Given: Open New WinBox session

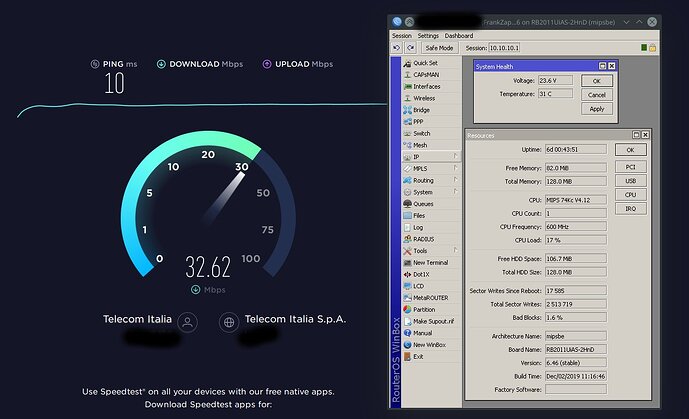Looking at the screenshot, I should (x=431, y=345).
